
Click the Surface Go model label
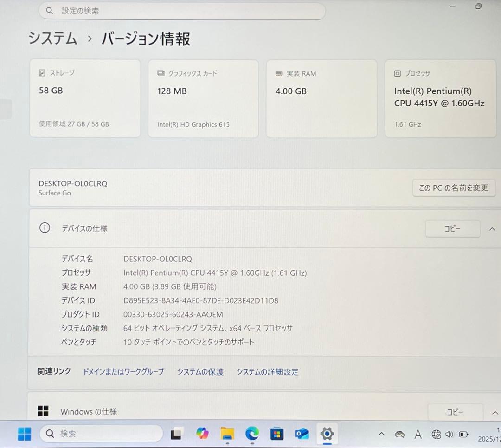click(55, 193)
